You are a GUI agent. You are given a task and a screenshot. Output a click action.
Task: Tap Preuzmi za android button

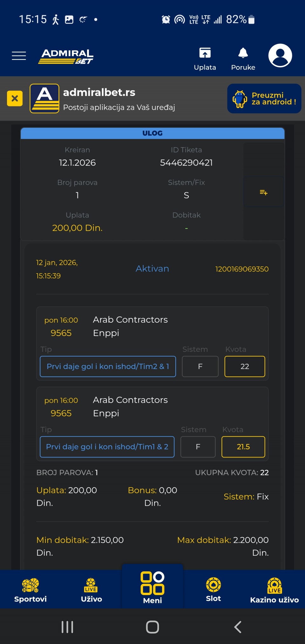click(264, 99)
